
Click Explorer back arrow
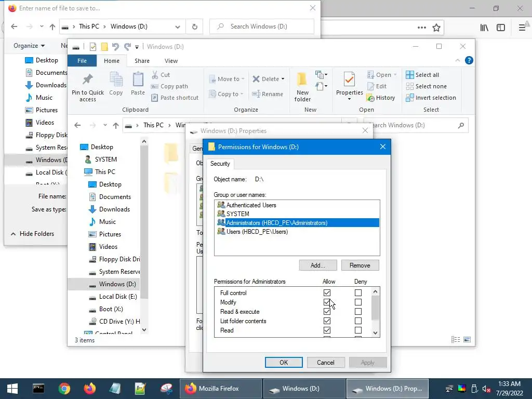tap(77, 125)
